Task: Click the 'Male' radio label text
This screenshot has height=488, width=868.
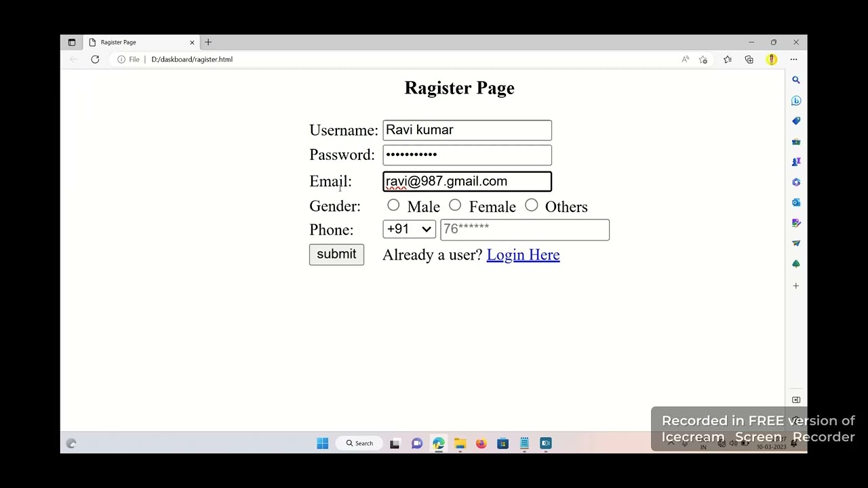Action: tap(423, 207)
